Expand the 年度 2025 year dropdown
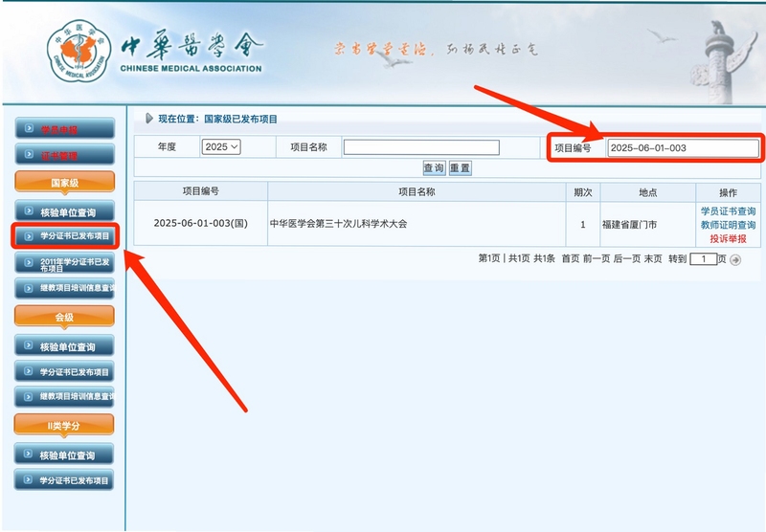 pos(221,146)
